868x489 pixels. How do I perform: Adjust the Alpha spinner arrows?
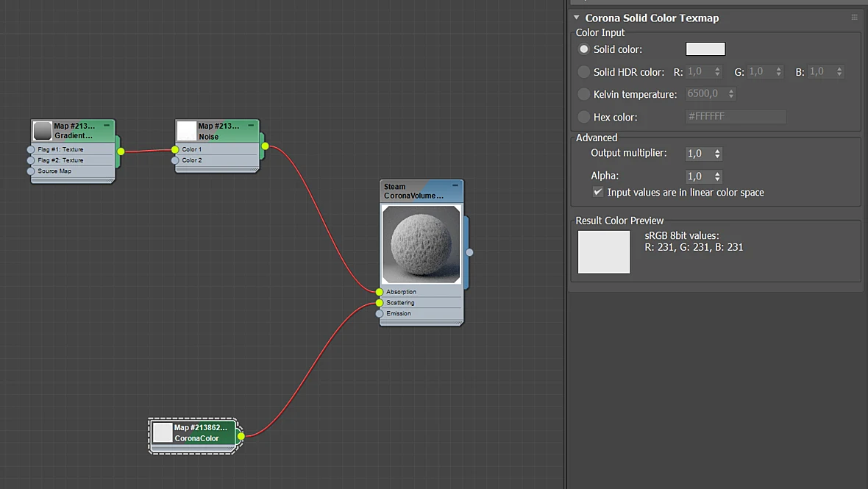click(x=717, y=176)
